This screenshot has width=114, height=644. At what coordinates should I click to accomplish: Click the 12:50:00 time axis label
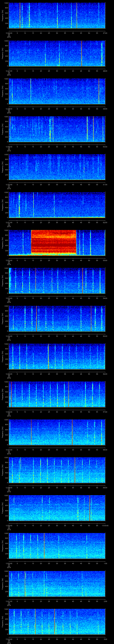click(x=9, y=184)
